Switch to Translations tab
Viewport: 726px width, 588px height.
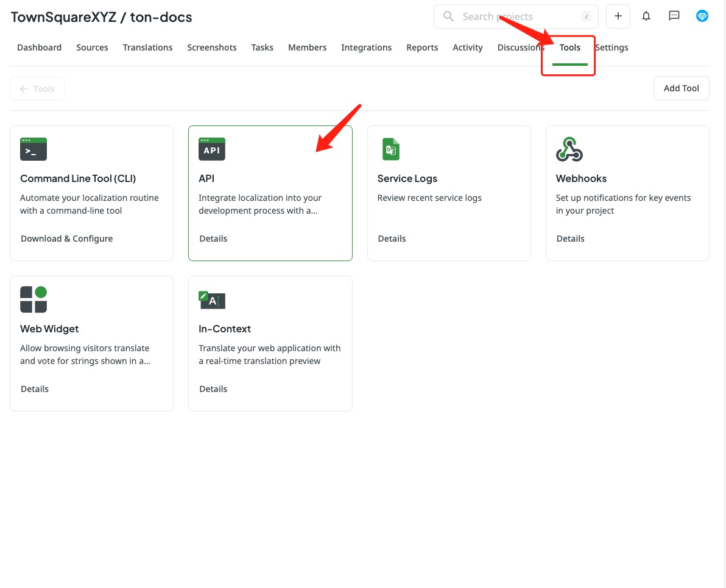[x=148, y=47]
